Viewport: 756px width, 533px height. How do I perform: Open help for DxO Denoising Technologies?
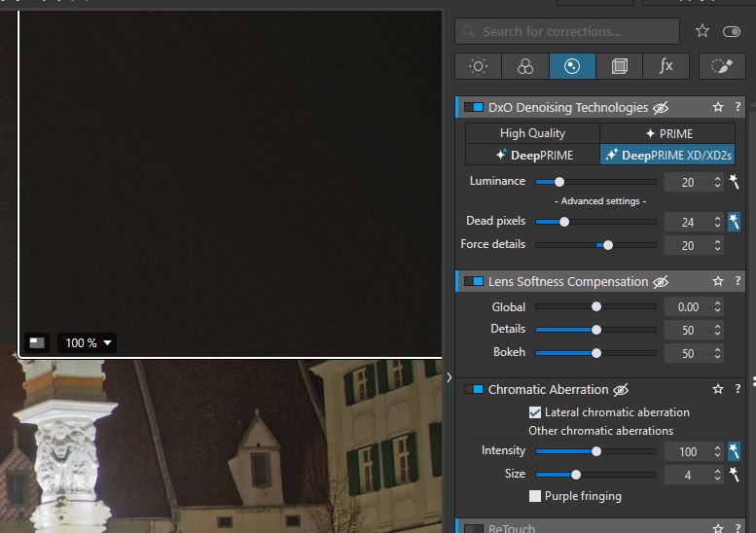(738, 107)
